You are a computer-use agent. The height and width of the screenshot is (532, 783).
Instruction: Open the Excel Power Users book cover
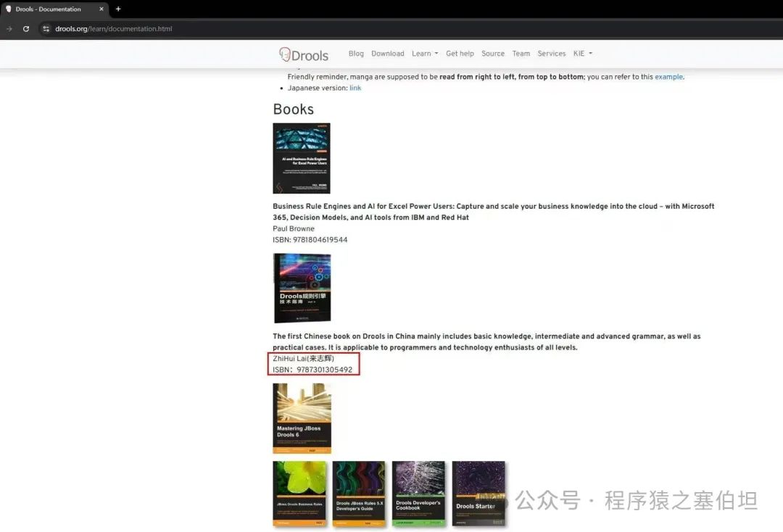(302, 158)
